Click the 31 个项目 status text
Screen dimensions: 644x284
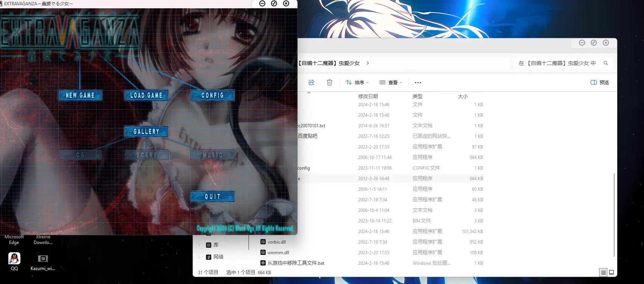click(x=208, y=272)
